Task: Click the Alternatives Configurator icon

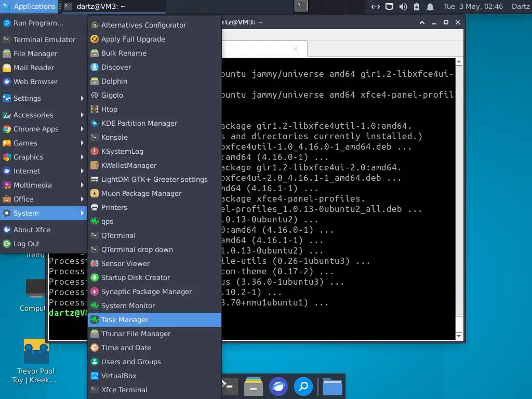Action: pyautogui.click(x=95, y=25)
